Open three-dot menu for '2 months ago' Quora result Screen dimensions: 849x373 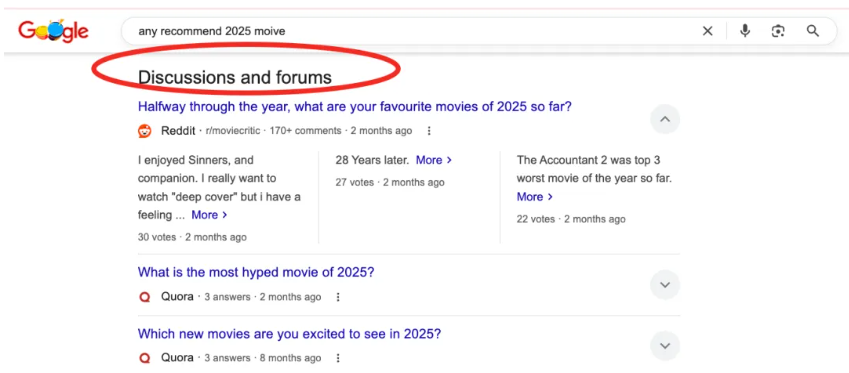point(338,297)
